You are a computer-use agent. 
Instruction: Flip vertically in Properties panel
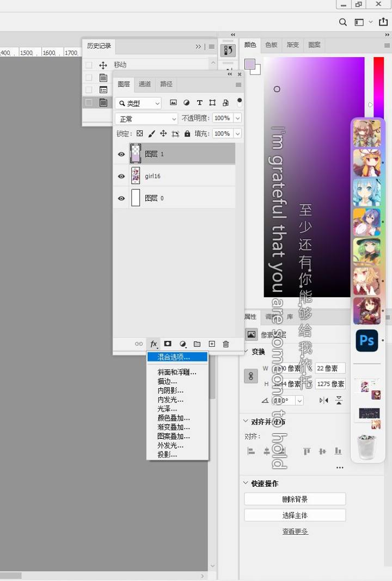pyautogui.click(x=339, y=400)
